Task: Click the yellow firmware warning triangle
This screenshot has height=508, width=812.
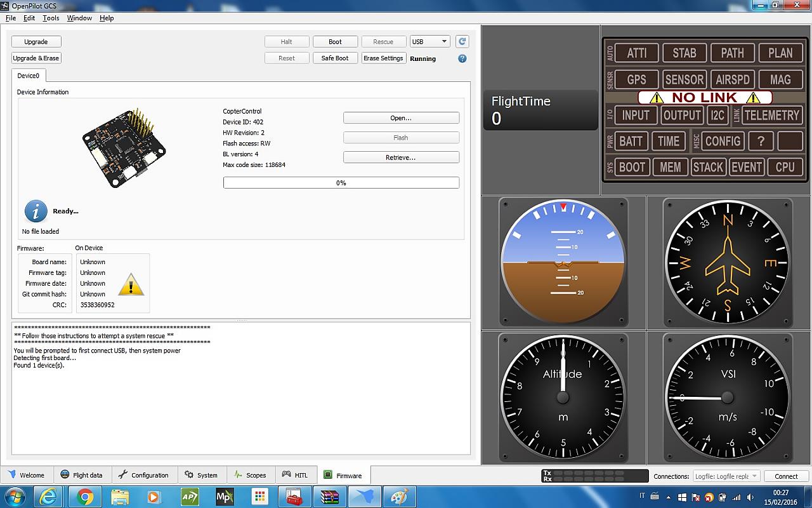Action: point(131,285)
